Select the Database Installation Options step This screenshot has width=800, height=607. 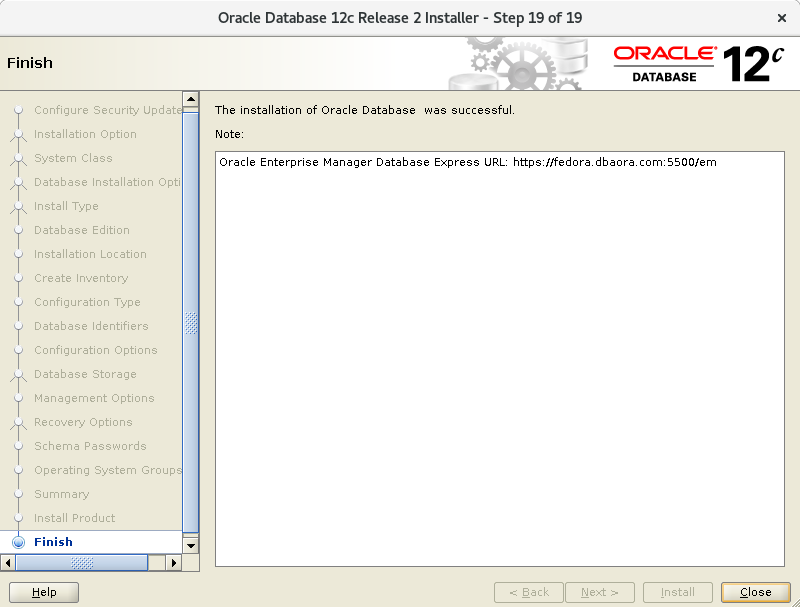tap(107, 182)
